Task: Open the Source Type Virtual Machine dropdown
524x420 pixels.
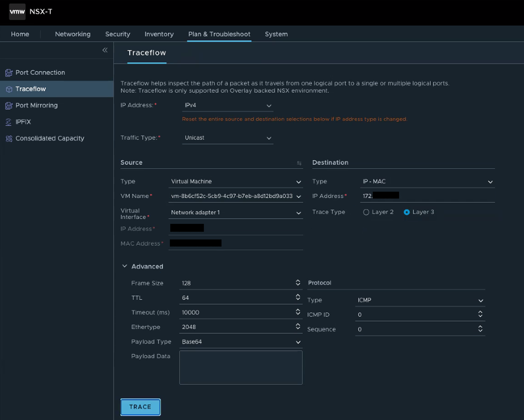Action: (x=236, y=181)
